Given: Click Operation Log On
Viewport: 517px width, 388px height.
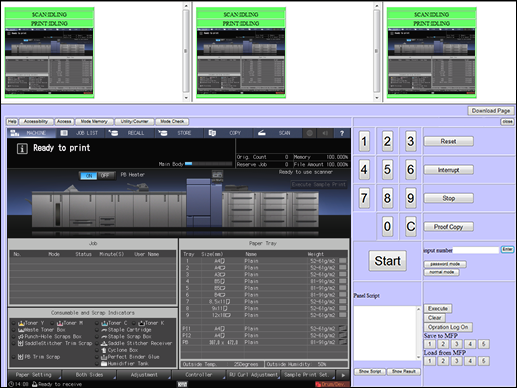Looking at the screenshot, I should [448, 327].
